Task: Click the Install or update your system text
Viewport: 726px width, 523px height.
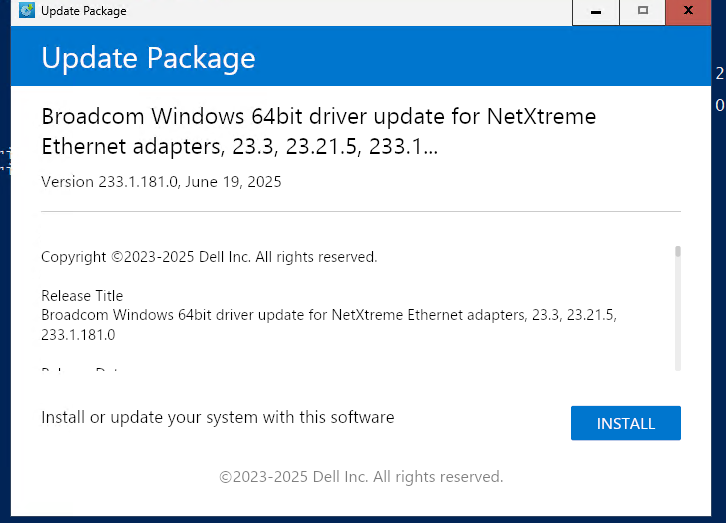Action: (217, 417)
